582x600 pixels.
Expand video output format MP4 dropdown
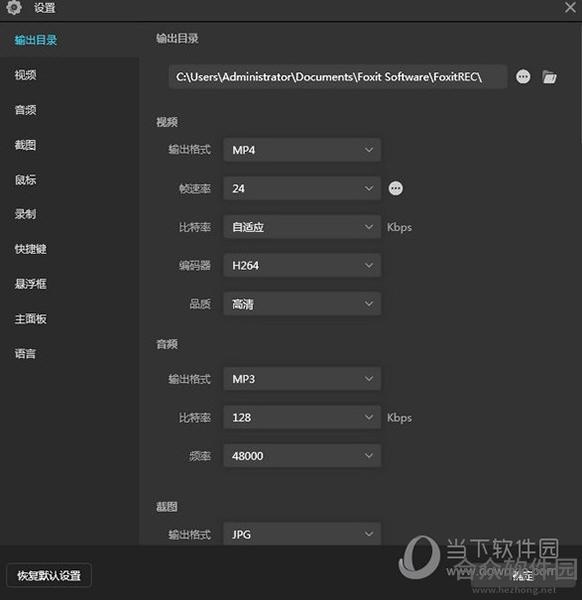tap(302, 150)
